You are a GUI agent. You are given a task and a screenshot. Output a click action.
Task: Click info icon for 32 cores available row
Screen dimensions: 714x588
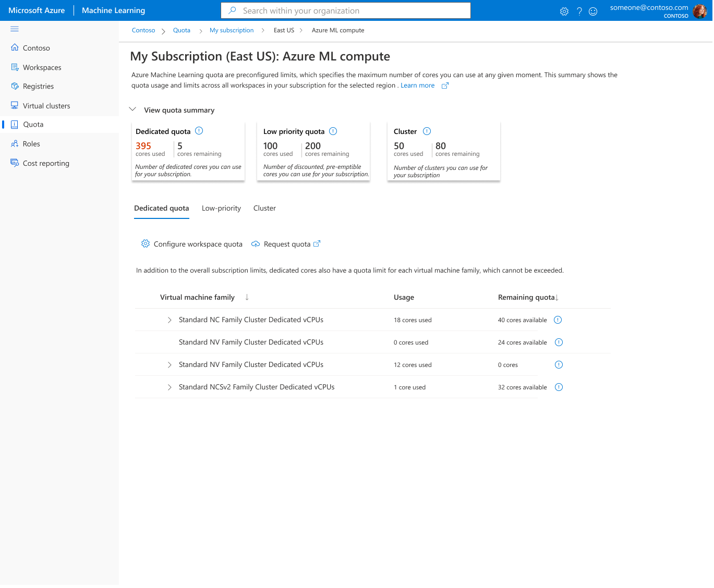pos(559,387)
